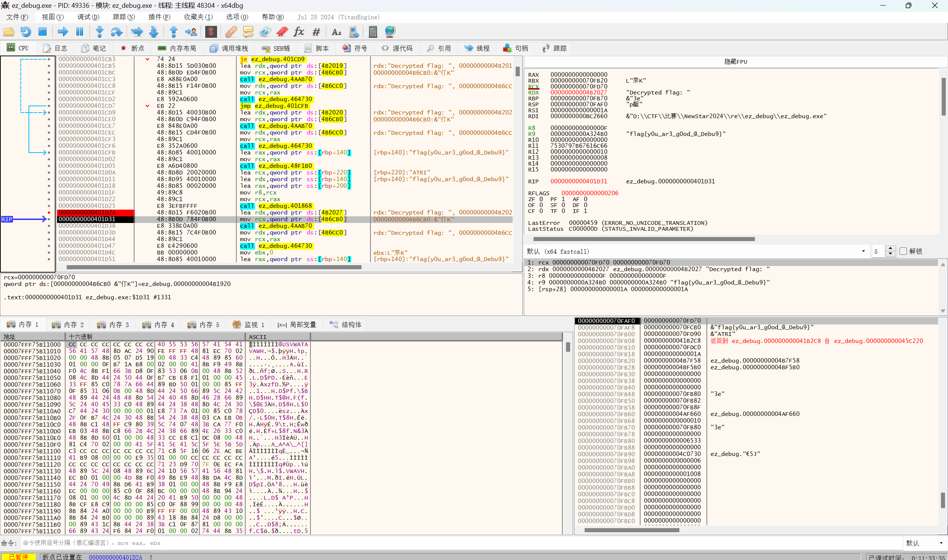Toggle the 解锁 unlock checkbox
This screenshot has width=948, height=560.
tap(903, 251)
